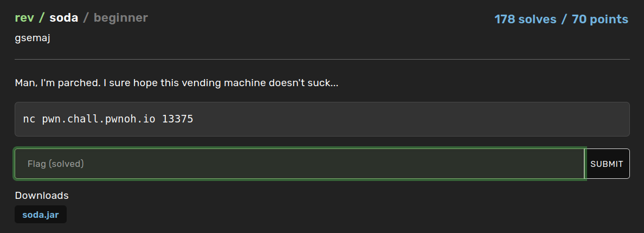Select the rev category label
The height and width of the screenshot is (233, 644).
pyautogui.click(x=24, y=18)
